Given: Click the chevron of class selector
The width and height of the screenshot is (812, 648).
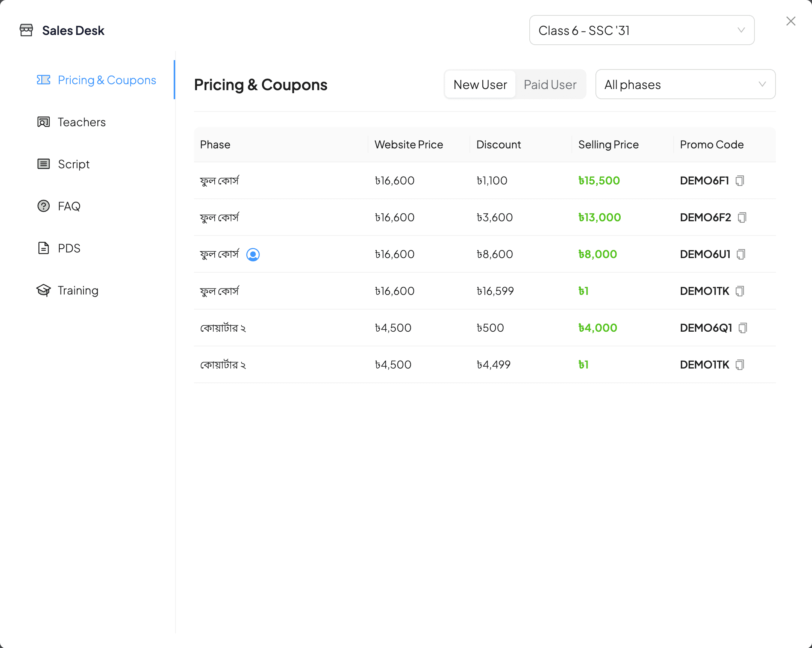Looking at the screenshot, I should click(741, 30).
